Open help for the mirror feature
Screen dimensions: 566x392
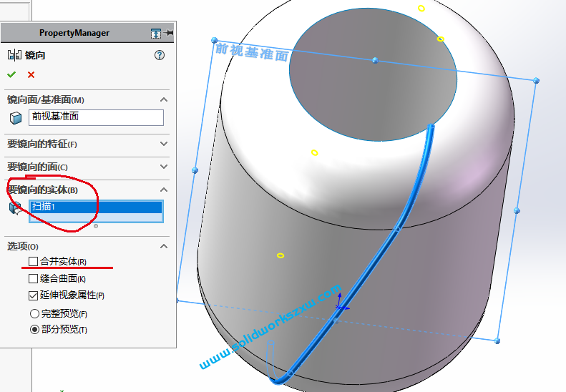pos(159,55)
